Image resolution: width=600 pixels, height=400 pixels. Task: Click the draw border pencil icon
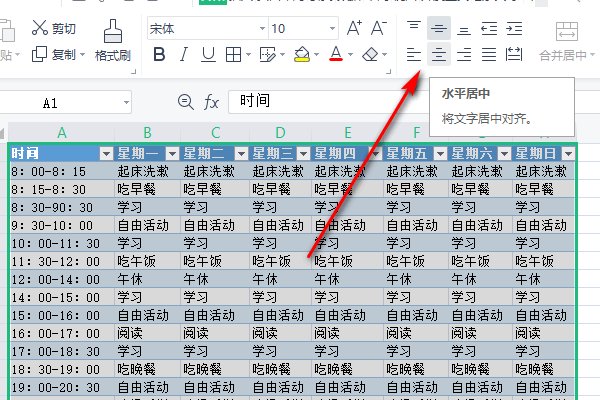pos(267,55)
